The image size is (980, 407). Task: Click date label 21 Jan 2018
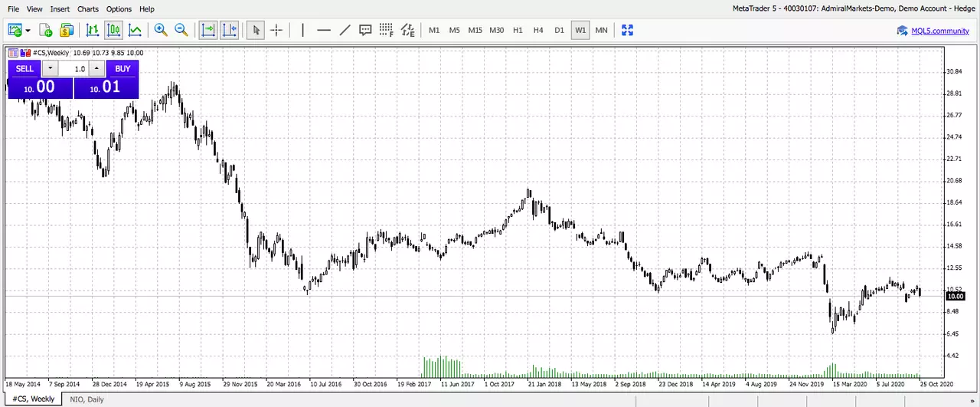(x=544, y=383)
